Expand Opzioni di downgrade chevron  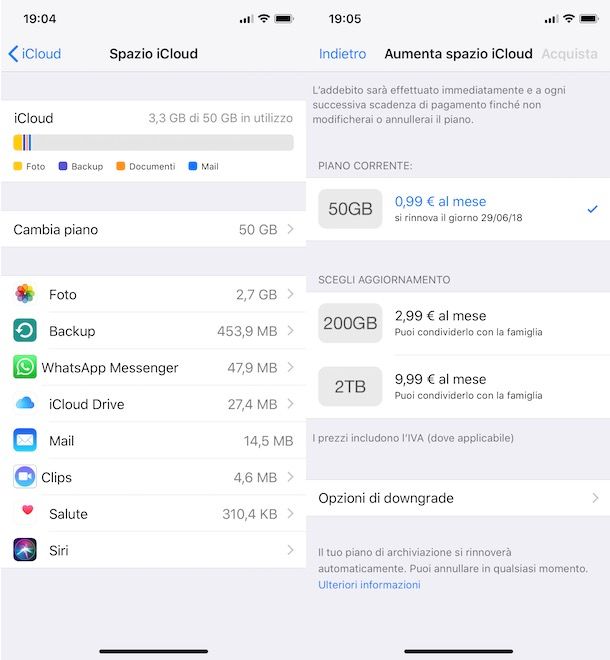tap(595, 498)
